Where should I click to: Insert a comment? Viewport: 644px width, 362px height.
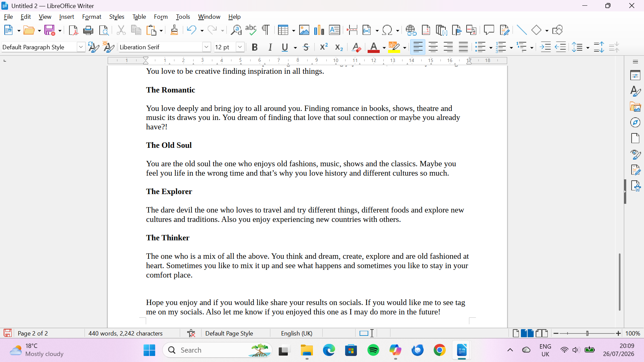click(489, 30)
